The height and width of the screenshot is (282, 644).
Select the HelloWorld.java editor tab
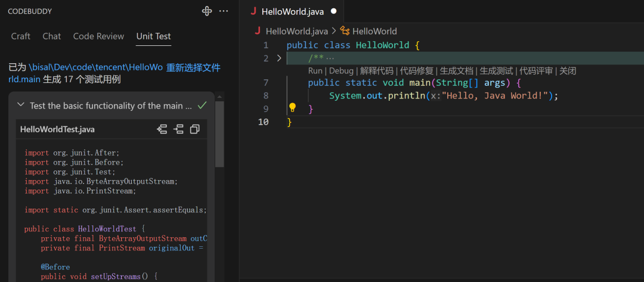(292, 11)
